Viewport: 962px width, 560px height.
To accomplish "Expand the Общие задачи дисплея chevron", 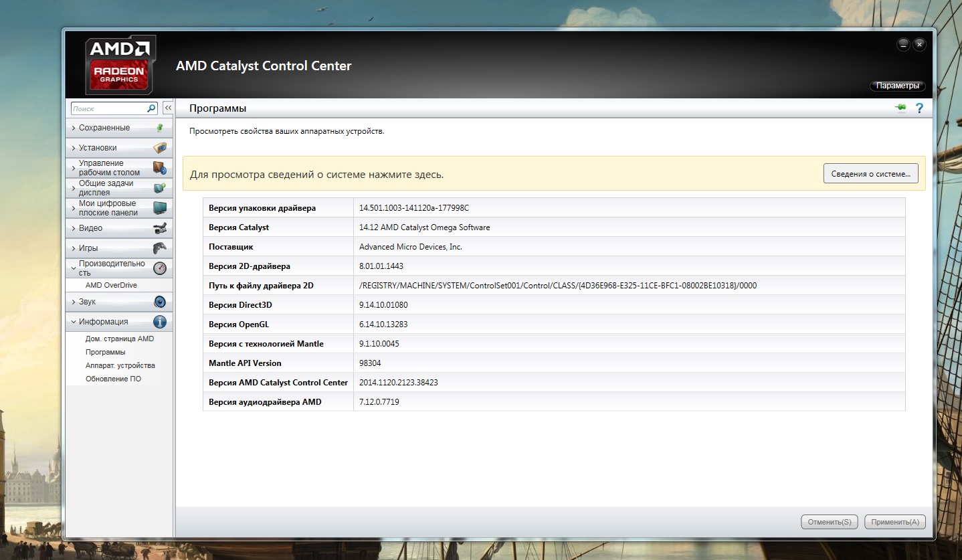I will click(74, 188).
